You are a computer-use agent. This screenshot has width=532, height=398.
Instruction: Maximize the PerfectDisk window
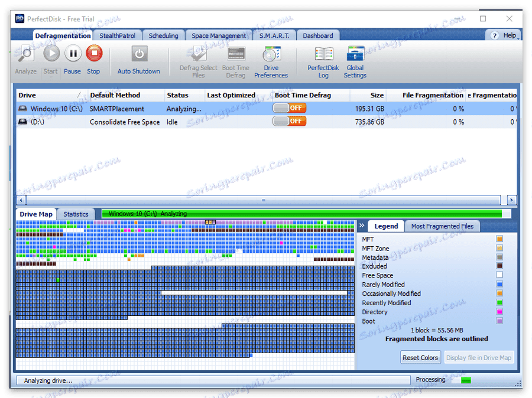[483, 19]
